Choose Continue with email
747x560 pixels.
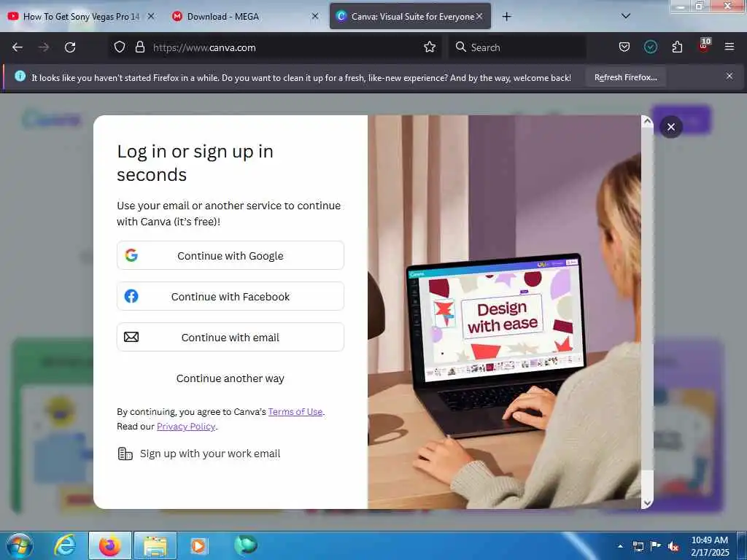pos(230,337)
